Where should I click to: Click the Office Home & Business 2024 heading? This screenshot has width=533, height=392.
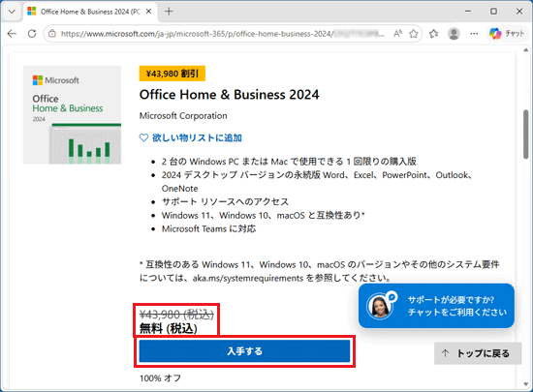pos(229,95)
